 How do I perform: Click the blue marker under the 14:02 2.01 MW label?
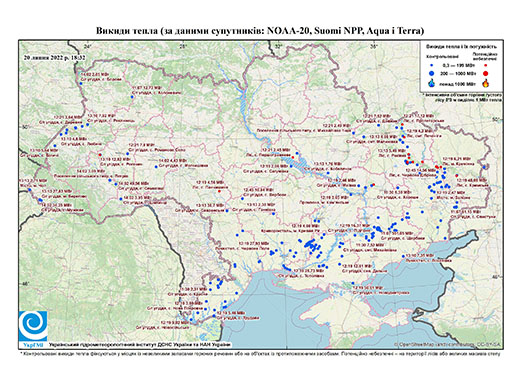point(81,83)
